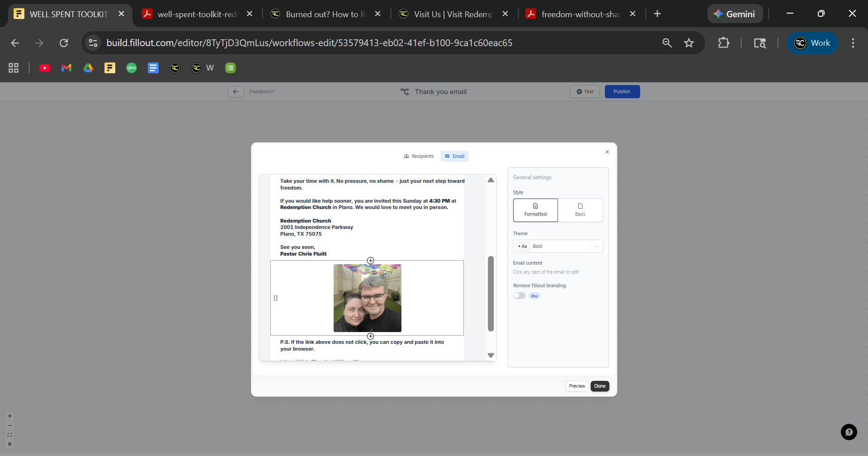
Task: Select the couple photo in the email
Action: click(367, 298)
